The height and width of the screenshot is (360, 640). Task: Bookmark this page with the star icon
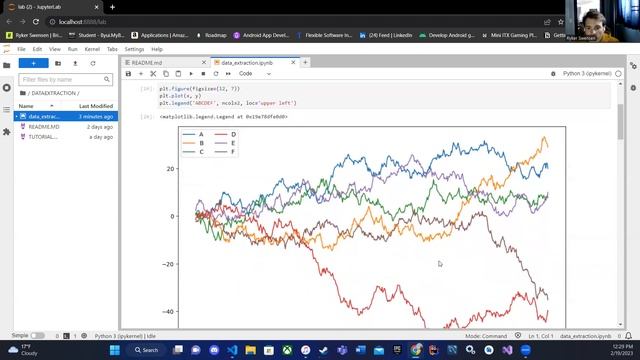point(561,22)
